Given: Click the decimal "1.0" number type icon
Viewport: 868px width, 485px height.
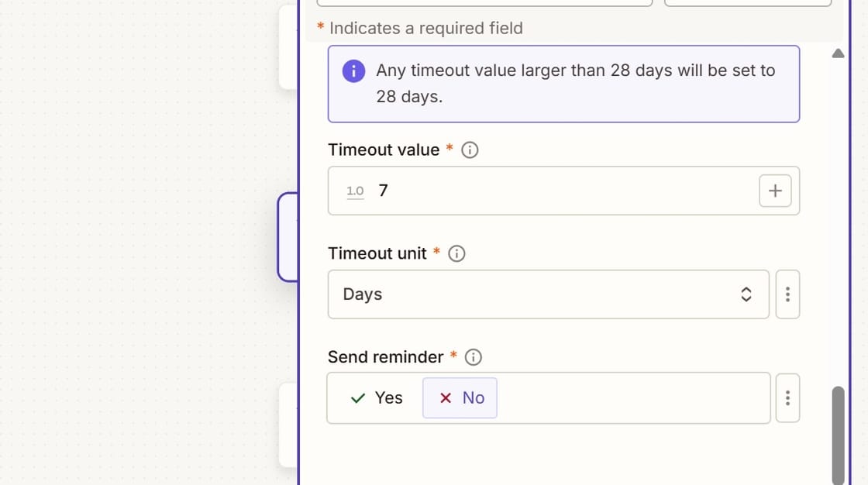Looking at the screenshot, I should (x=354, y=191).
